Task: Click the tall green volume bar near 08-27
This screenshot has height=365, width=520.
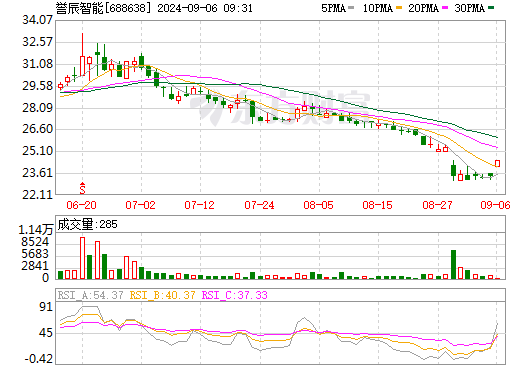Action: tap(453, 264)
